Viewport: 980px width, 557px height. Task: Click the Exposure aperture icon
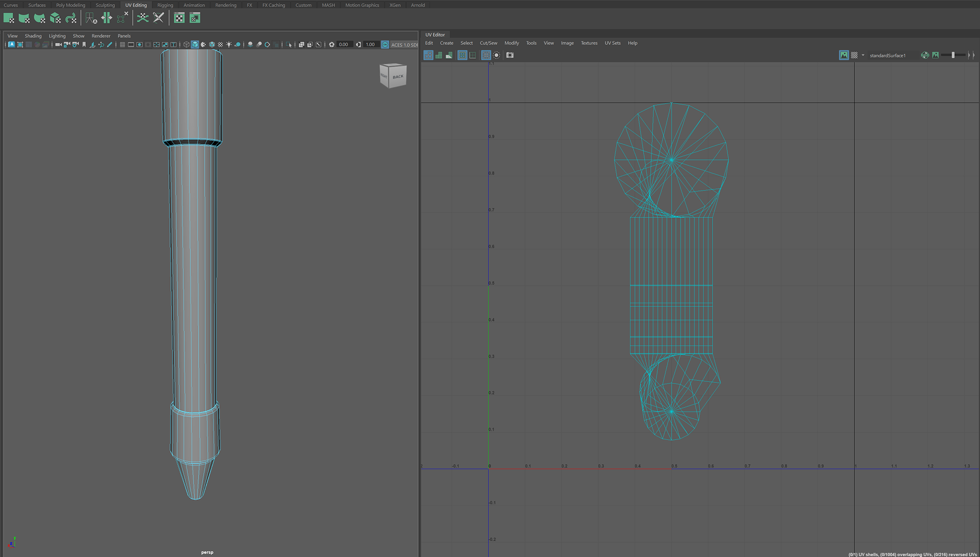[332, 44]
